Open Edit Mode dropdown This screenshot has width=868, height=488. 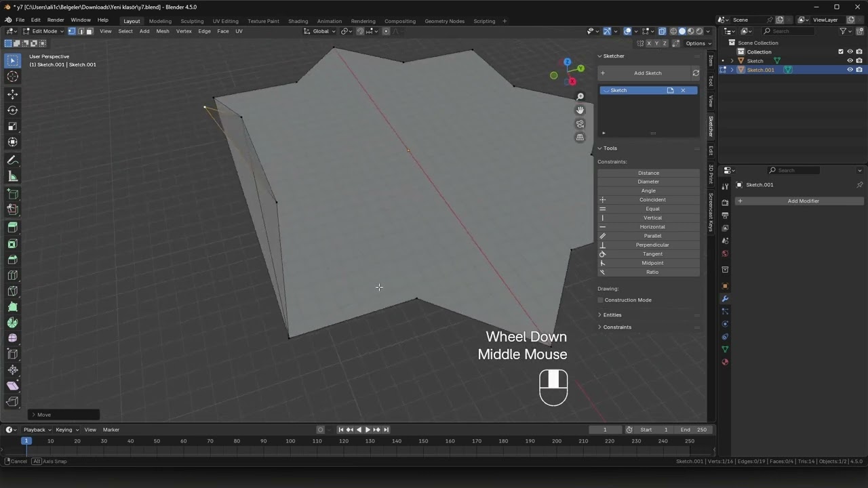click(x=44, y=31)
